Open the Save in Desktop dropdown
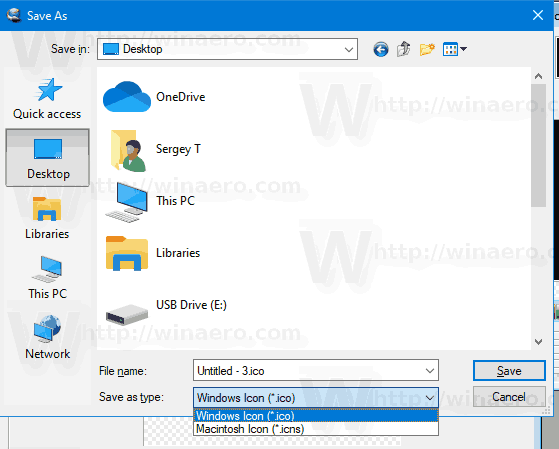559x449 pixels. [x=227, y=49]
